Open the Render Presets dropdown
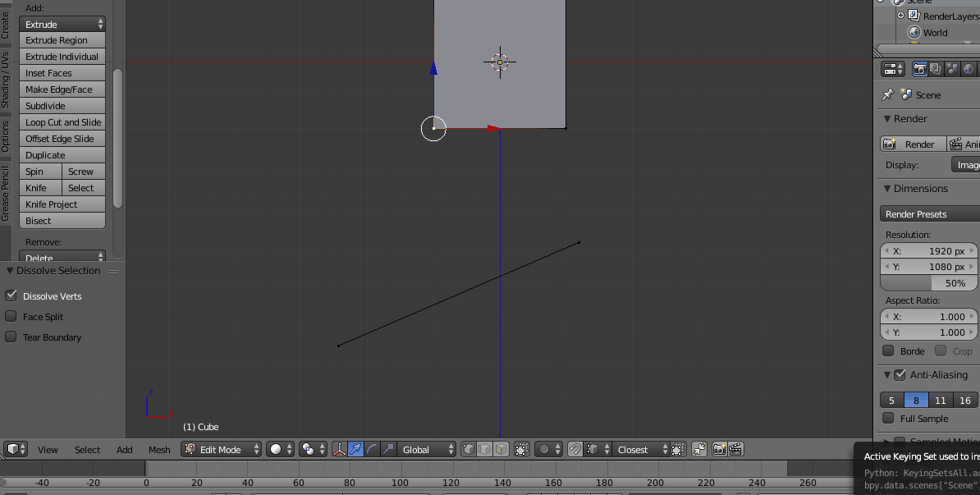 pyautogui.click(x=929, y=213)
